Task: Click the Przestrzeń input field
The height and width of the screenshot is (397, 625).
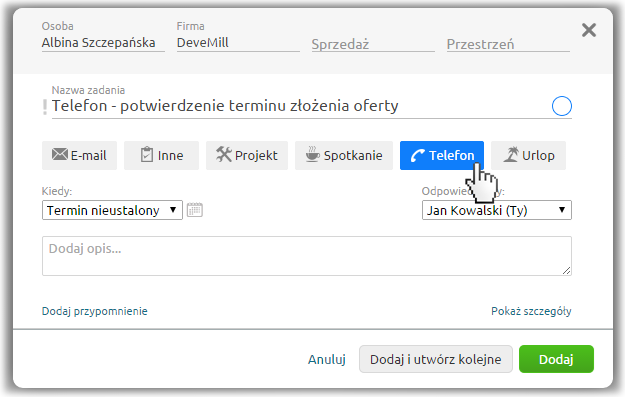Action: tap(508, 44)
